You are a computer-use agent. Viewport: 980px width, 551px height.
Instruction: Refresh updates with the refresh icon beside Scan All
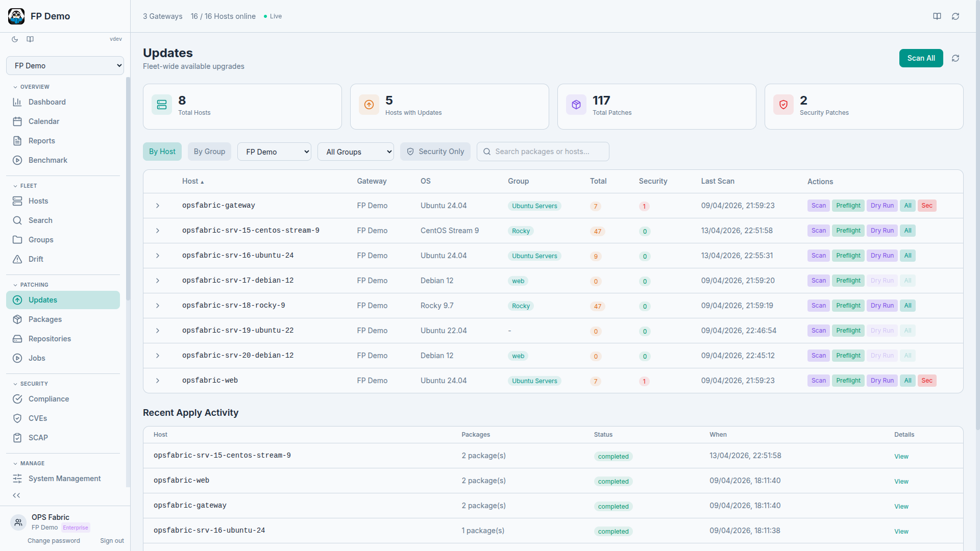[x=956, y=58]
